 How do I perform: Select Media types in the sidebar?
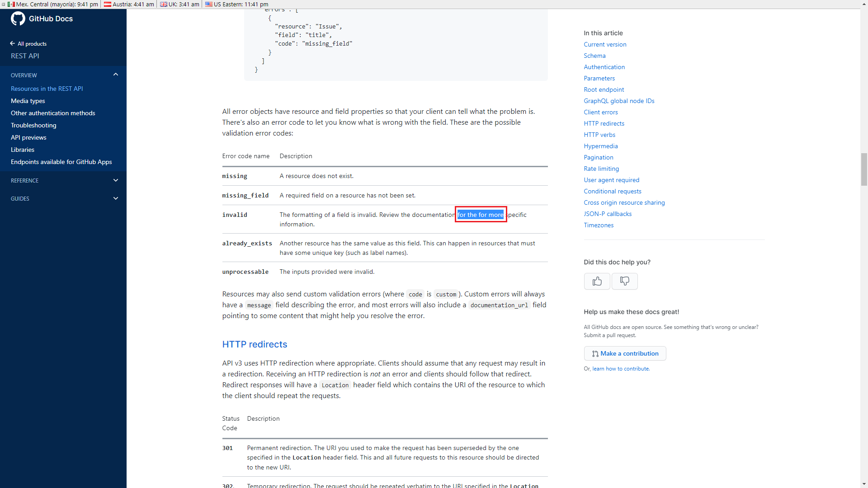[28, 101]
